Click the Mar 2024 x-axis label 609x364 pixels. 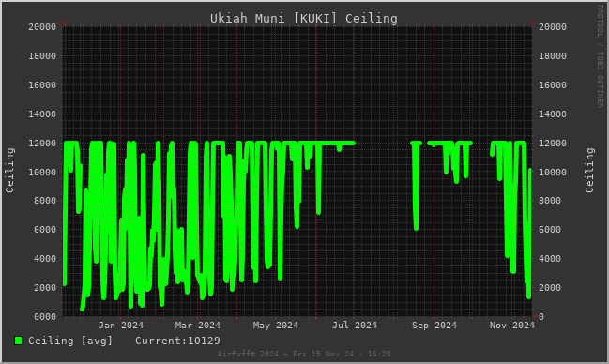click(x=198, y=326)
